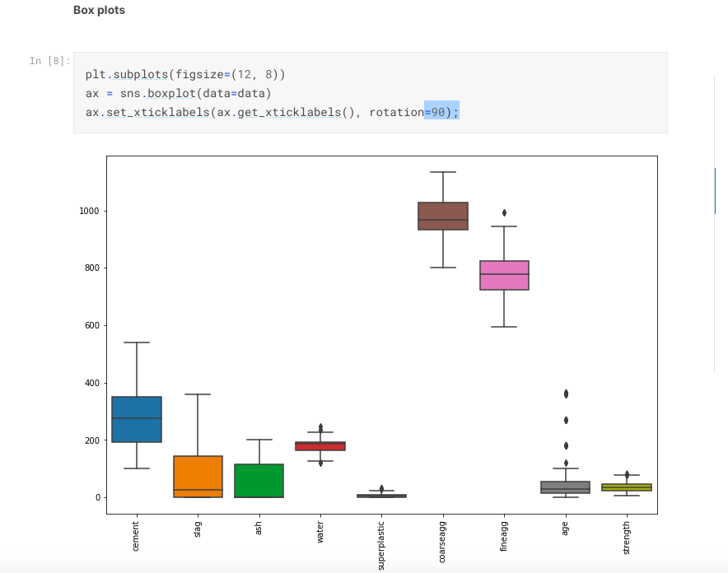Click the highlighted '90' rotation value
This screenshot has height=573, width=728.
[436, 112]
